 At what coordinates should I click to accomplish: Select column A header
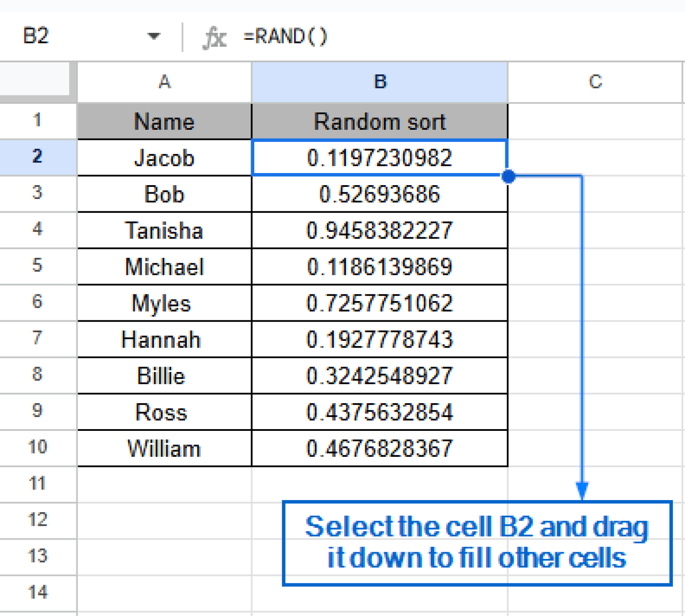164,82
